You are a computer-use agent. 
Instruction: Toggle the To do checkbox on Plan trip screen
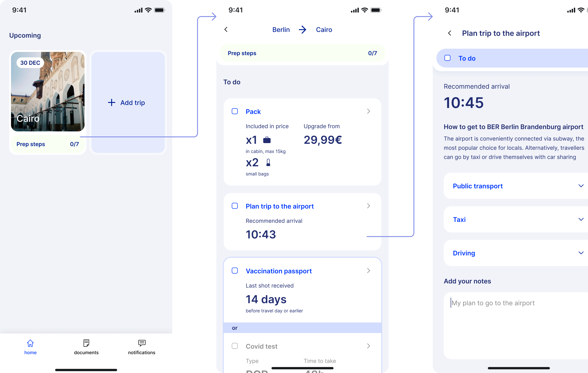click(x=447, y=58)
